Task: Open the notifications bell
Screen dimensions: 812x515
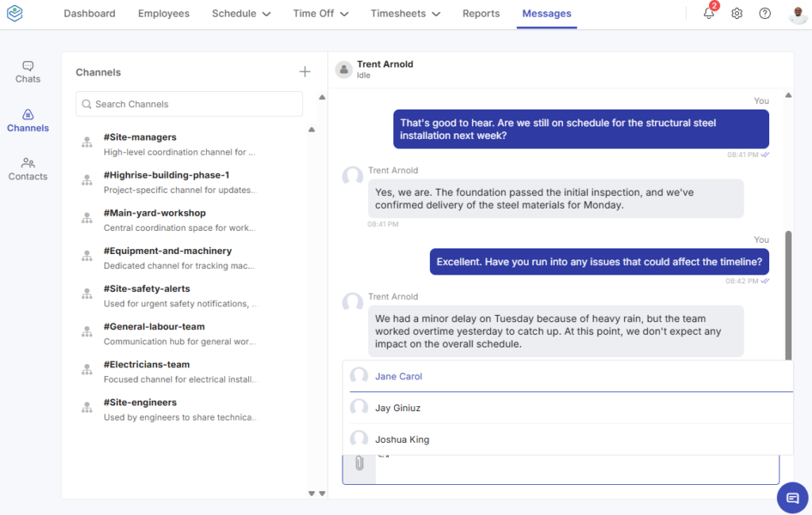Action: 708,13
